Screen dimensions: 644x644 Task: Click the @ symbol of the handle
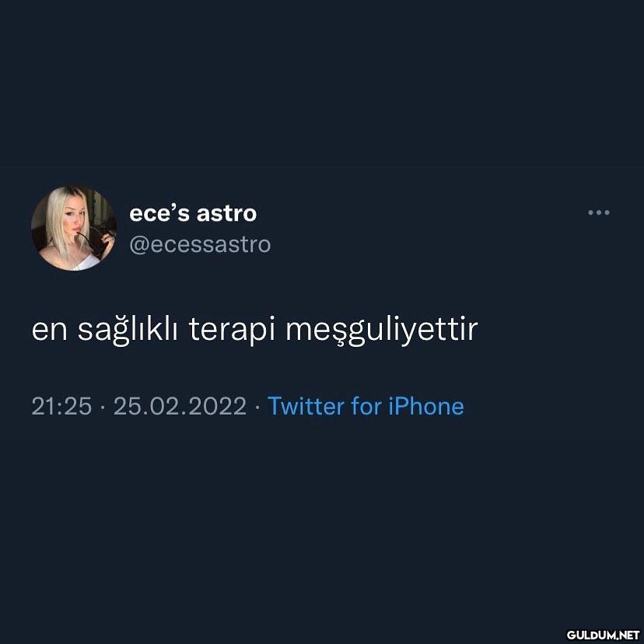coord(138,245)
